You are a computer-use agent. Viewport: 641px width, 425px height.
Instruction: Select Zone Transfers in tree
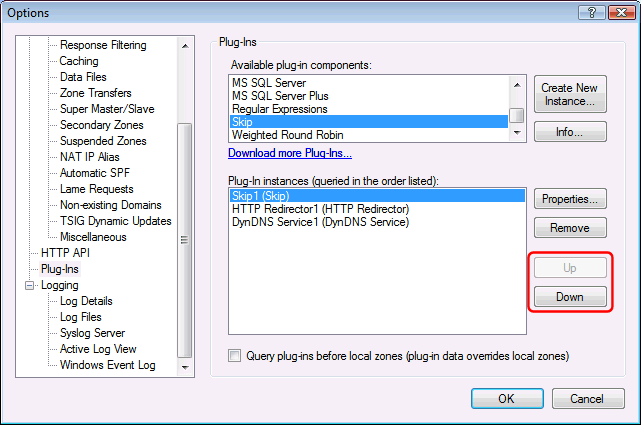[x=96, y=93]
